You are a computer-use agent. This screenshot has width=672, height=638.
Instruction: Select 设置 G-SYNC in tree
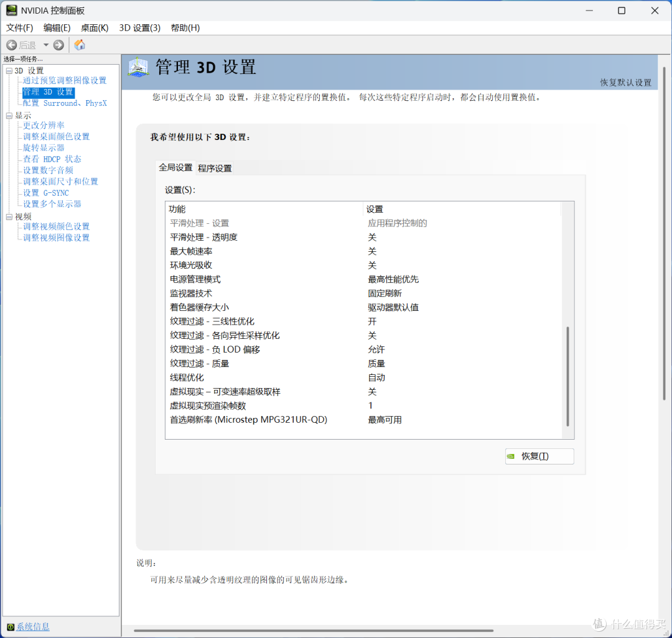[46, 193]
